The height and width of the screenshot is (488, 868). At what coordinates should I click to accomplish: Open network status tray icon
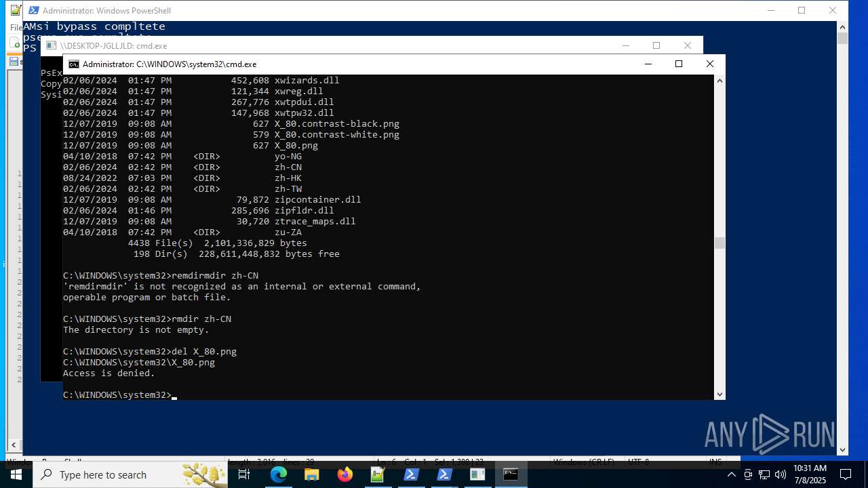click(x=764, y=474)
